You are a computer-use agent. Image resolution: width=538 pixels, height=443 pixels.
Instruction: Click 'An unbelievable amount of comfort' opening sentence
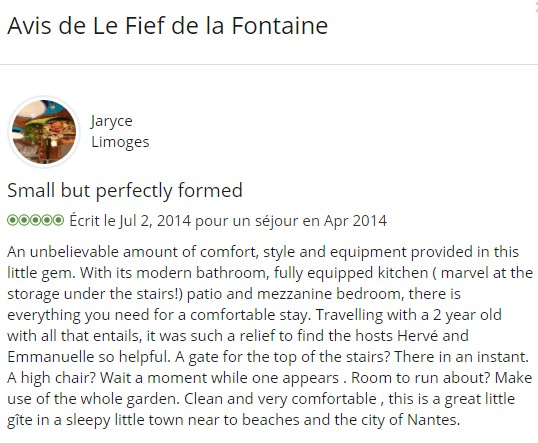[x=132, y=252]
